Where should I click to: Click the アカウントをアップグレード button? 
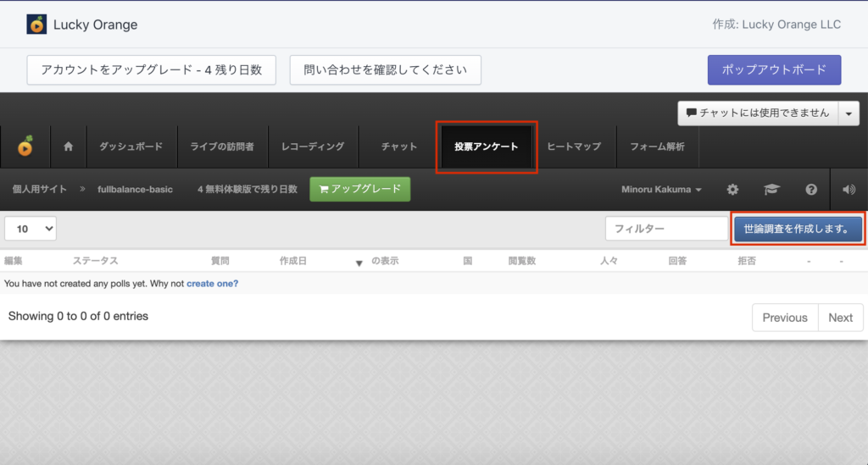[x=151, y=69]
